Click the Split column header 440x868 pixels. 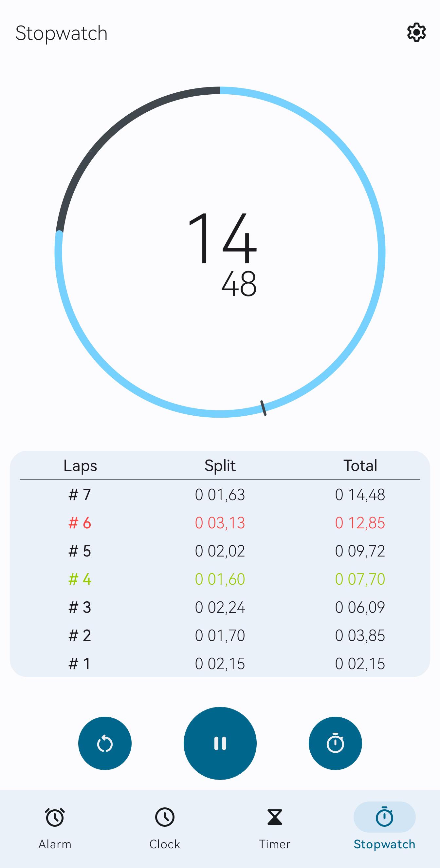point(220,466)
